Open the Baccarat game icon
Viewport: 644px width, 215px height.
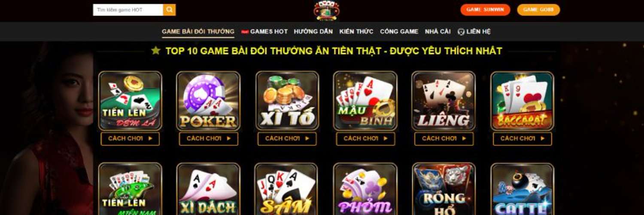click(x=522, y=101)
